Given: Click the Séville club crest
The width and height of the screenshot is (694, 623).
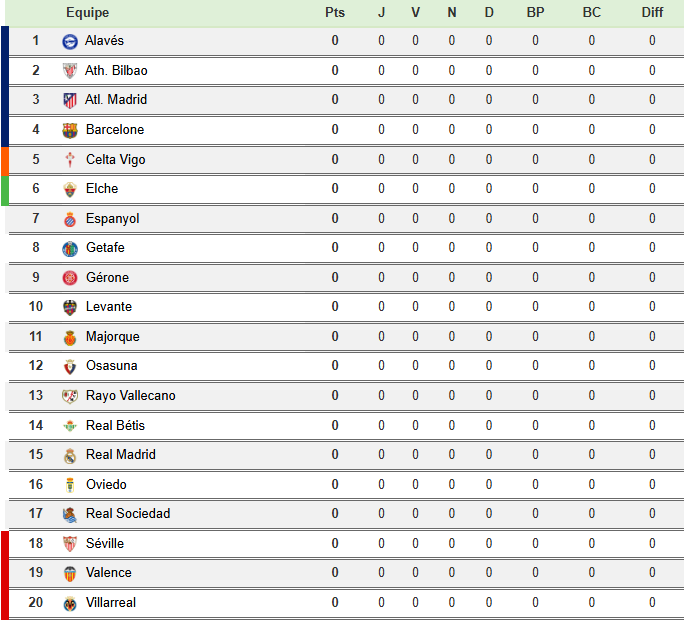Looking at the screenshot, I should point(69,544).
